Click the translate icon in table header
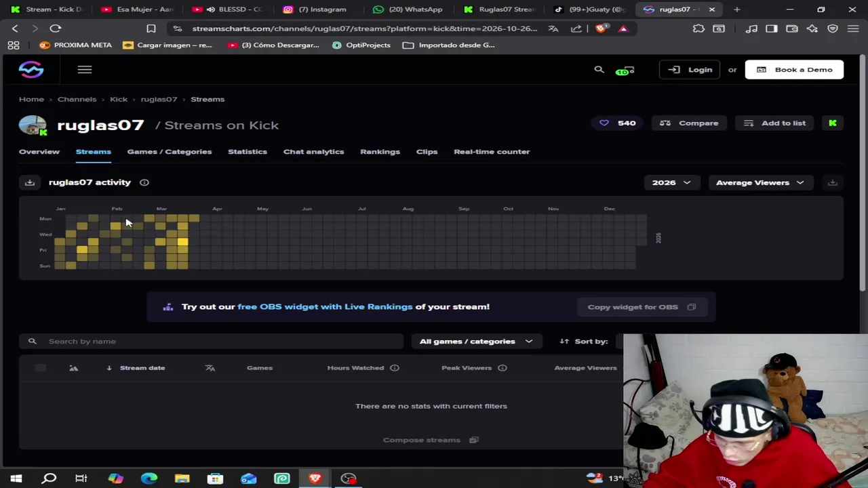This screenshot has width=868, height=488. [210, 368]
